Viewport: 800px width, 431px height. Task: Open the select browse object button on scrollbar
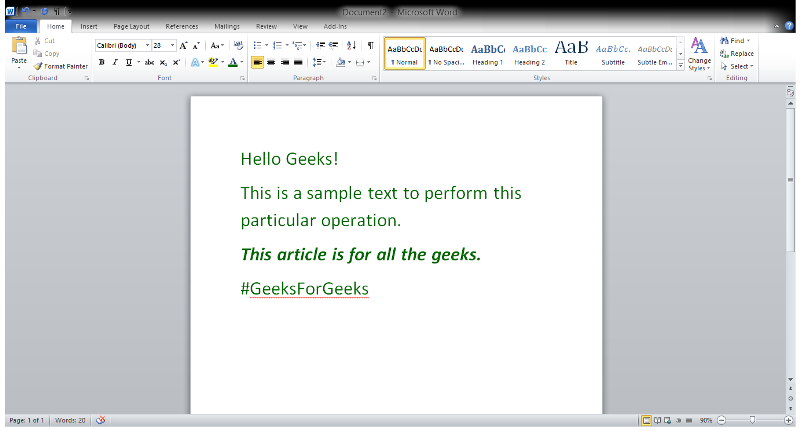pyautogui.click(x=790, y=398)
